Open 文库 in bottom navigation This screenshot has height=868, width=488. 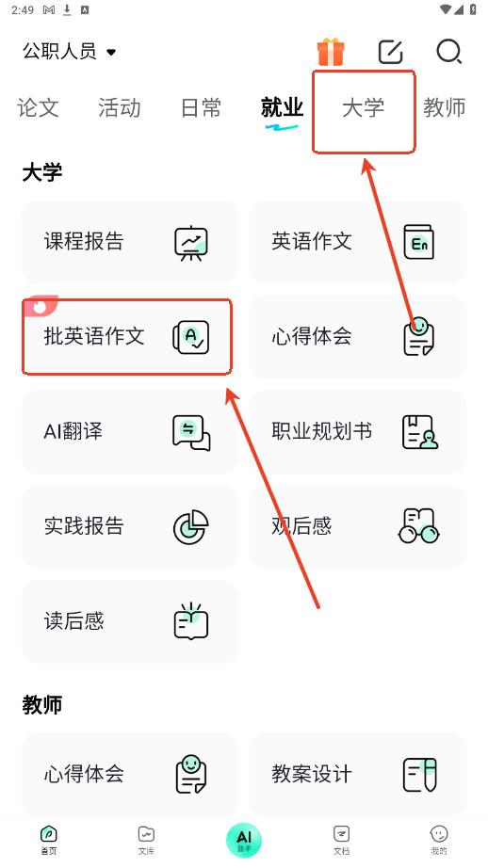tap(146, 841)
